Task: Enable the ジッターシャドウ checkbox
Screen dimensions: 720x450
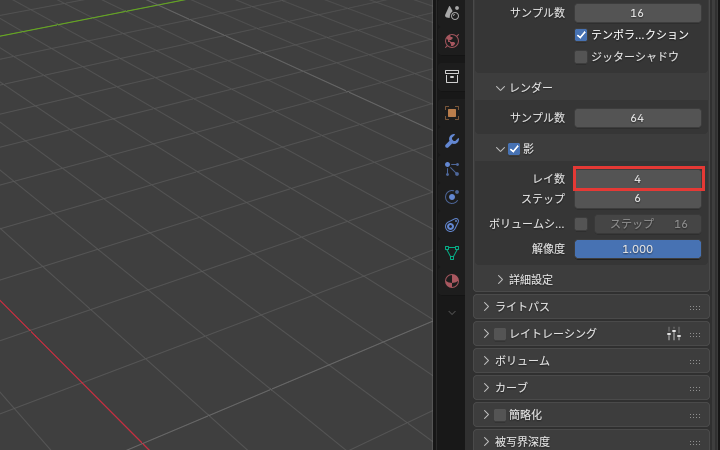Action: [x=581, y=57]
